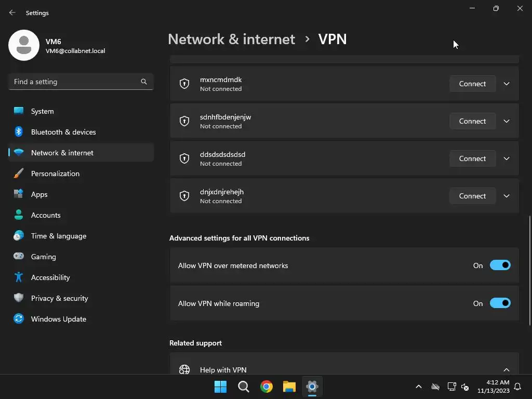
Task: Disable Allow VPN while roaming toggle
Action: pos(500,303)
